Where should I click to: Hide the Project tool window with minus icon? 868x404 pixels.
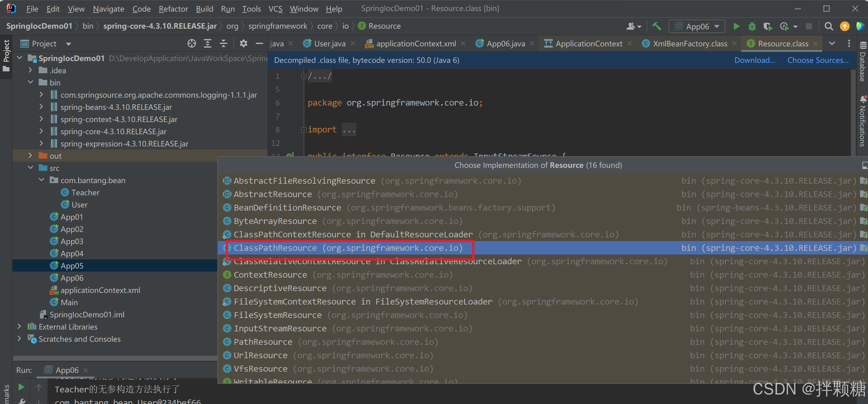coord(259,44)
